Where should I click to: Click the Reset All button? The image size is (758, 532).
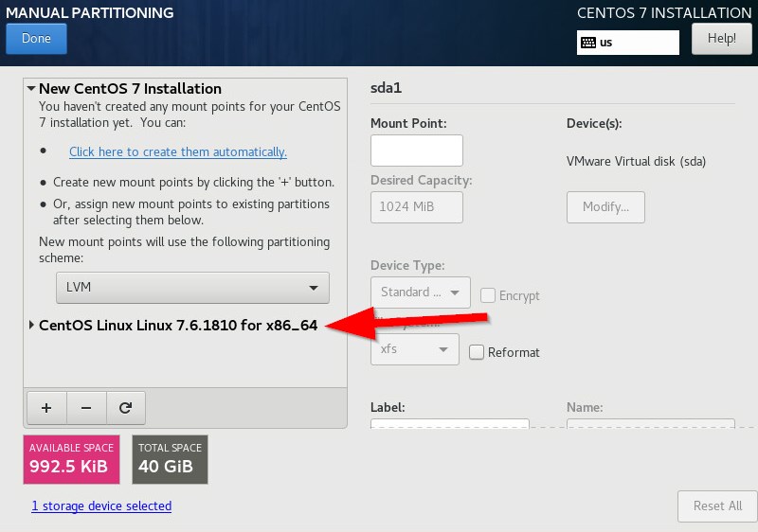[717, 505]
